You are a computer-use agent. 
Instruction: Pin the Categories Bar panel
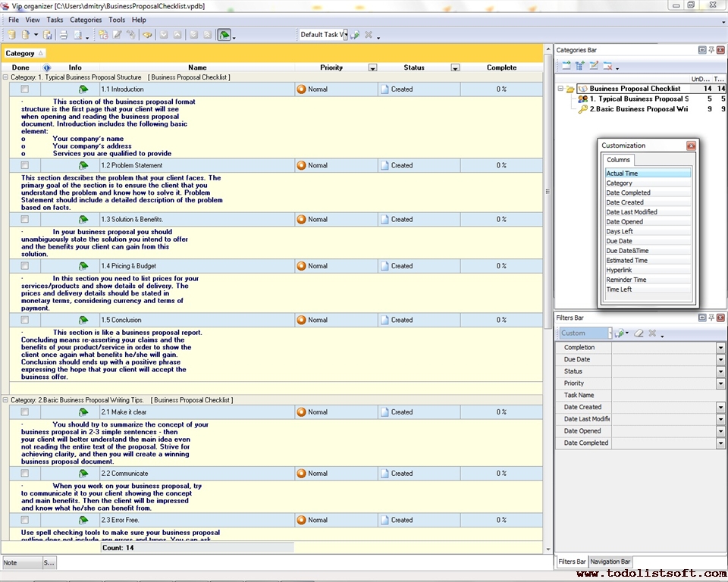pos(711,50)
